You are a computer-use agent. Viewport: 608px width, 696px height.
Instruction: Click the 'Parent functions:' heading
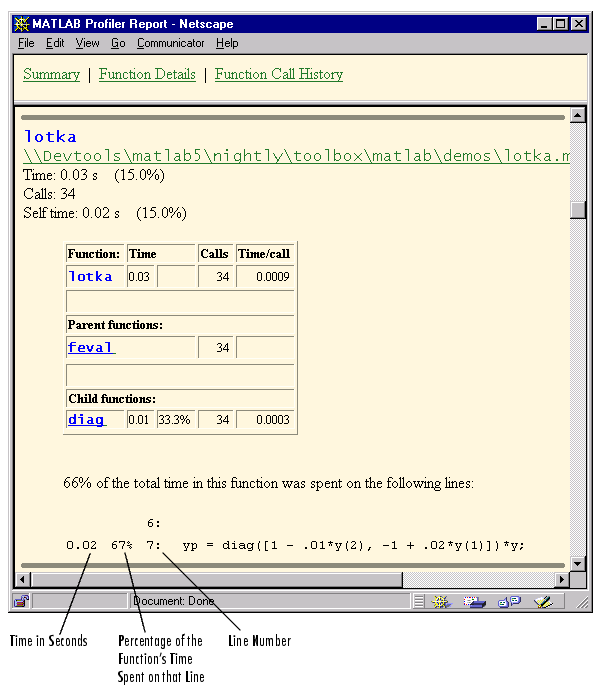115,325
